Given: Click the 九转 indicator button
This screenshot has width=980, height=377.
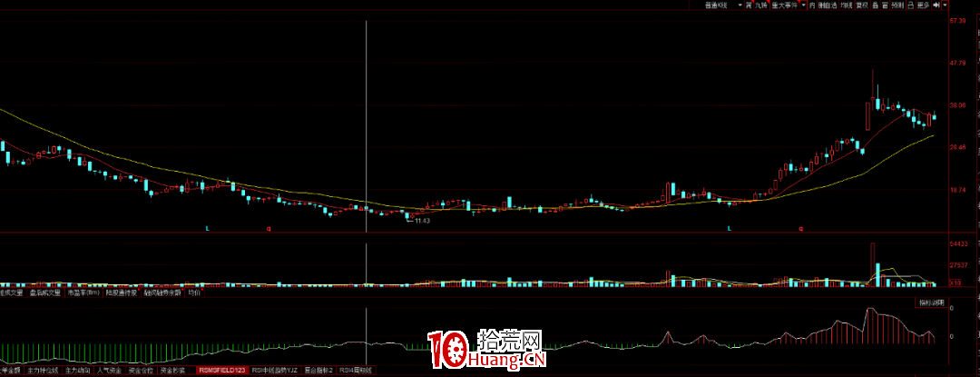Looking at the screenshot, I should point(760,5).
